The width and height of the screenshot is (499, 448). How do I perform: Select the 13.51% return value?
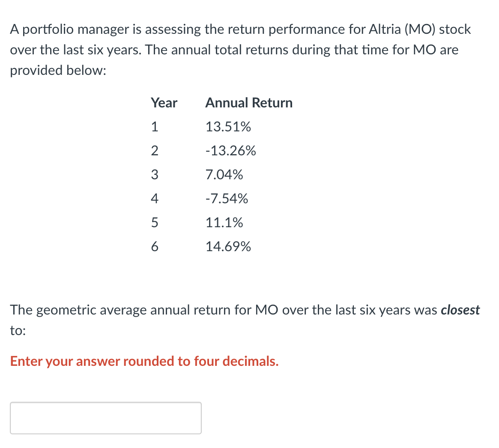228,127
